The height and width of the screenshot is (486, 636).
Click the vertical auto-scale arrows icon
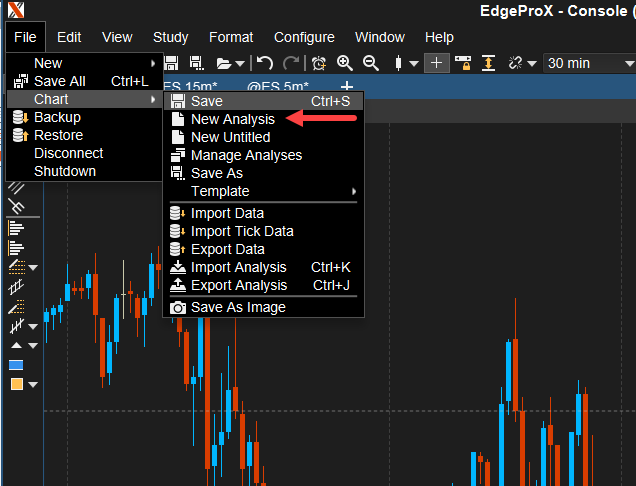click(x=489, y=63)
